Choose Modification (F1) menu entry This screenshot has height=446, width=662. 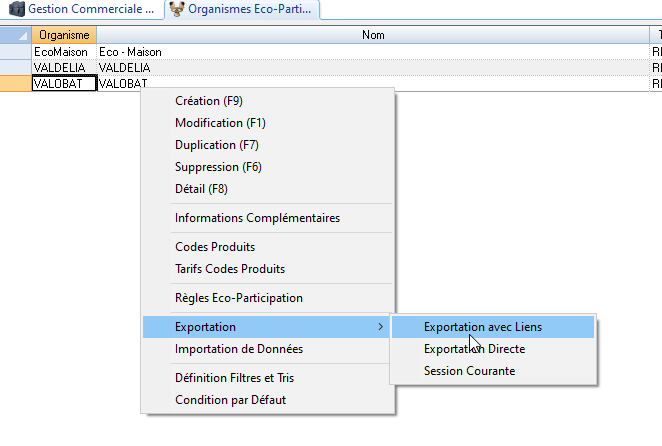(x=220, y=123)
